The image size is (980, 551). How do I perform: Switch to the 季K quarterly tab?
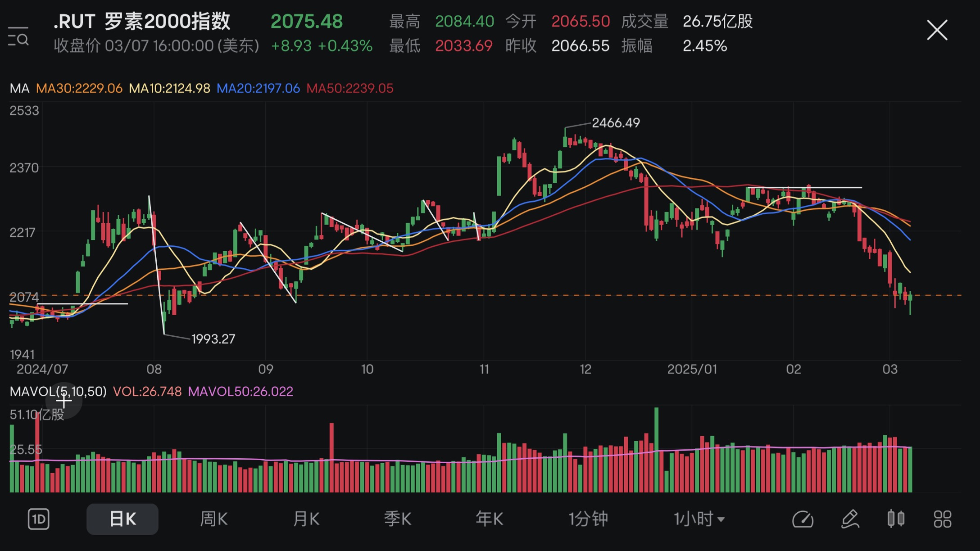pyautogui.click(x=398, y=519)
